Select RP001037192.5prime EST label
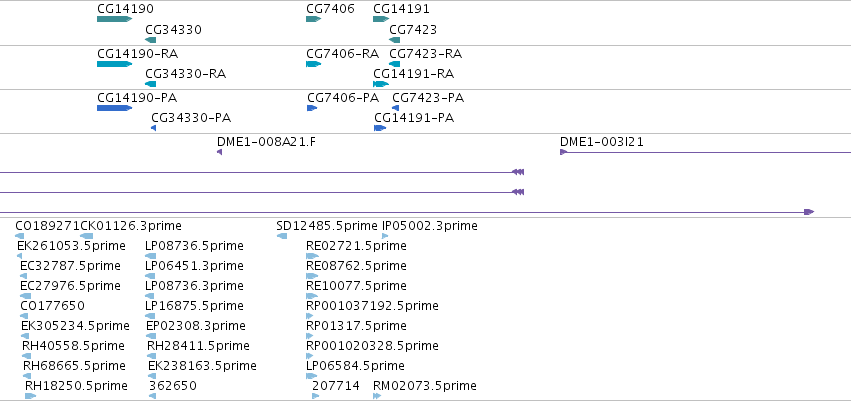This screenshot has height=401, width=851. pyautogui.click(x=372, y=306)
